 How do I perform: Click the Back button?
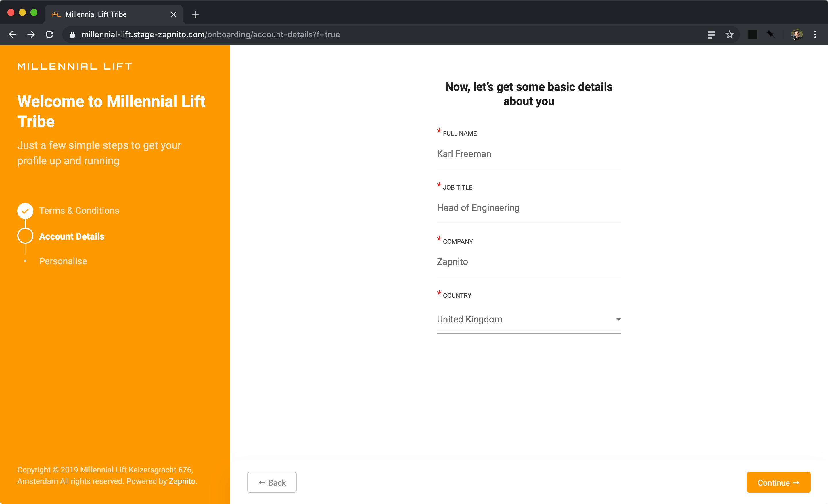[271, 482]
